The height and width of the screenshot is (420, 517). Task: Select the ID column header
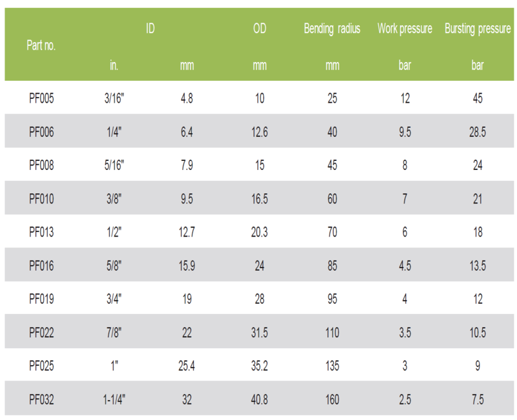150,29
